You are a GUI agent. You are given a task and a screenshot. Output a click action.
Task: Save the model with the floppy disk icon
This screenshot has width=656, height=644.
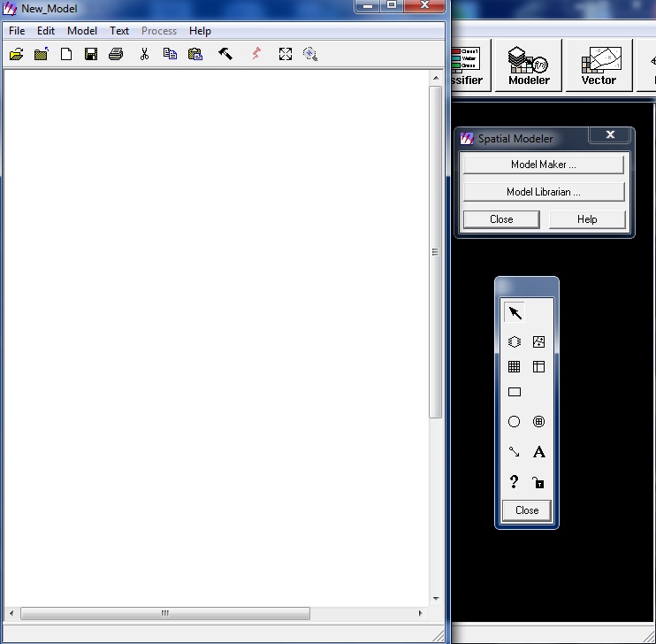91,54
